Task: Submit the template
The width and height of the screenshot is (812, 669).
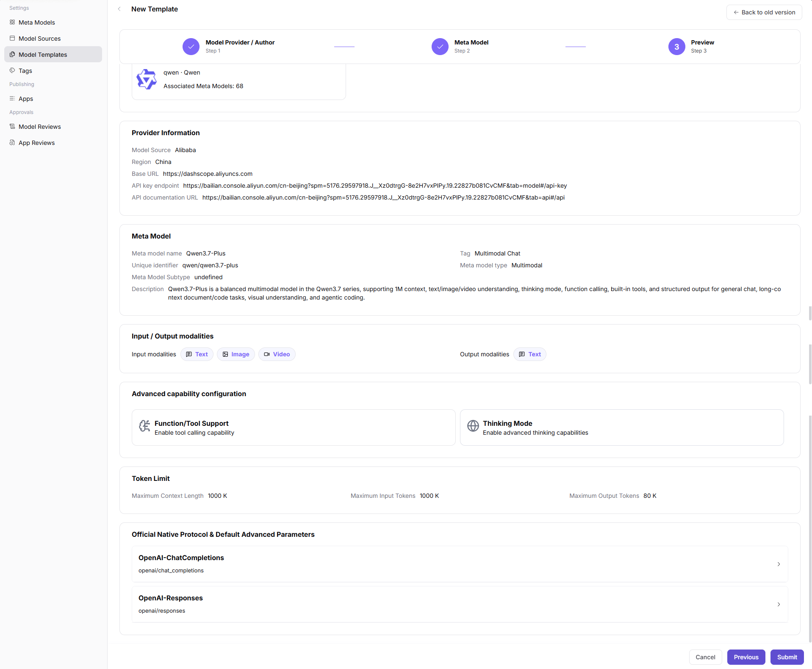Action: [787, 657]
